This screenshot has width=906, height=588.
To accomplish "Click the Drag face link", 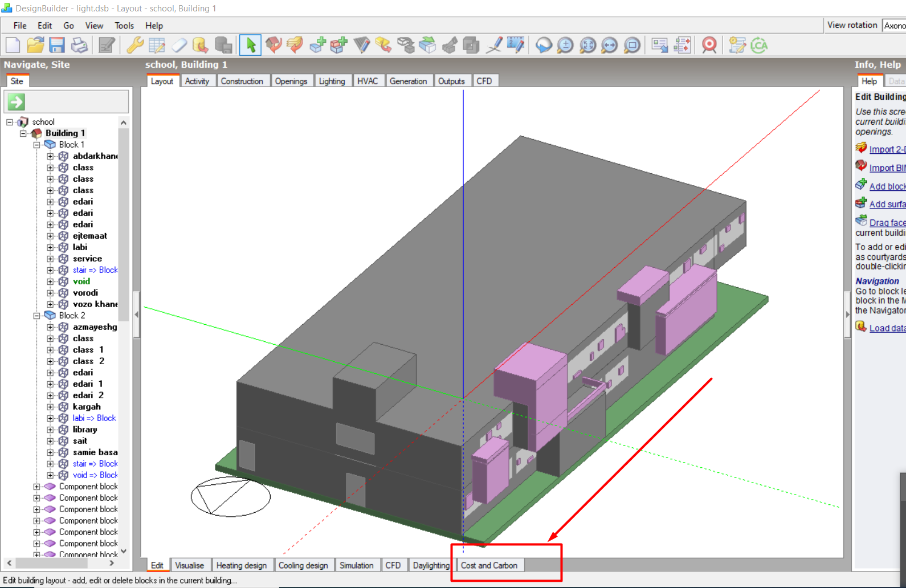I will (887, 223).
